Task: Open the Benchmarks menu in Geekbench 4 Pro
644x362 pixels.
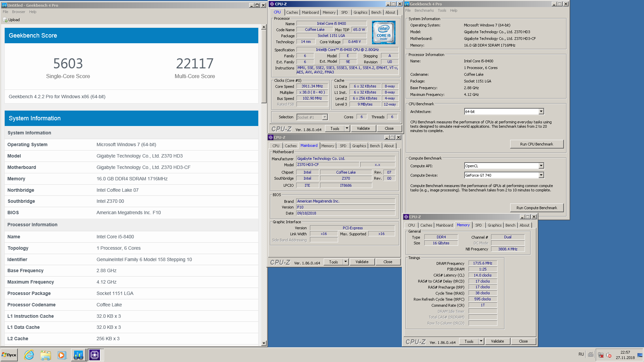Action: click(x=424, y=10)
